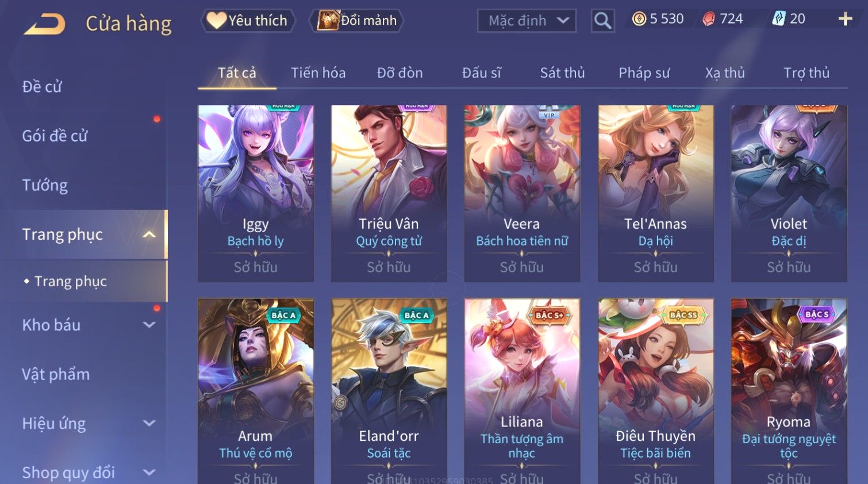
Task: Switch to the Sát thủ tab
Action: 562,73
